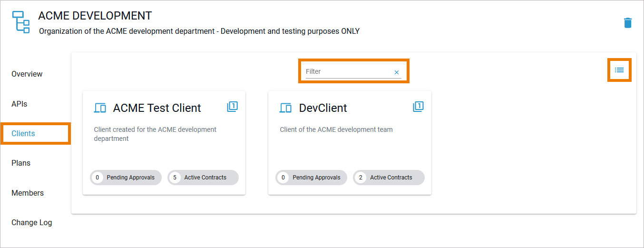Open the DevClient card title
644x248 pixels.
click(x=323, y=108)
